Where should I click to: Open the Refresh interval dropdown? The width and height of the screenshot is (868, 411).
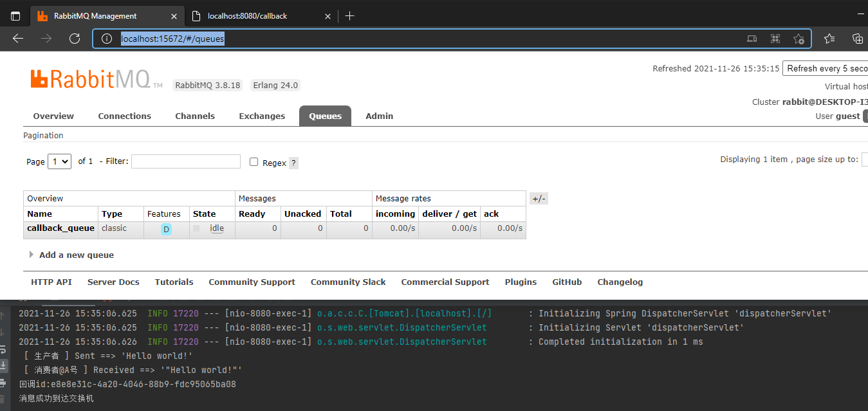825,68
